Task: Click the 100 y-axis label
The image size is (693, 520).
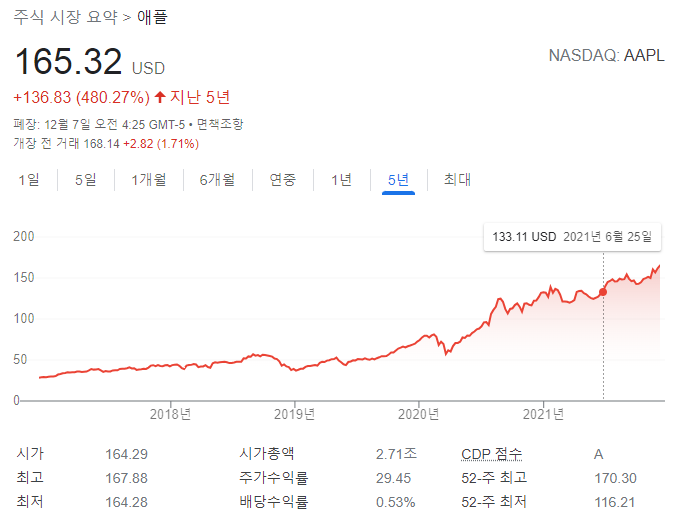Action: 24,319
